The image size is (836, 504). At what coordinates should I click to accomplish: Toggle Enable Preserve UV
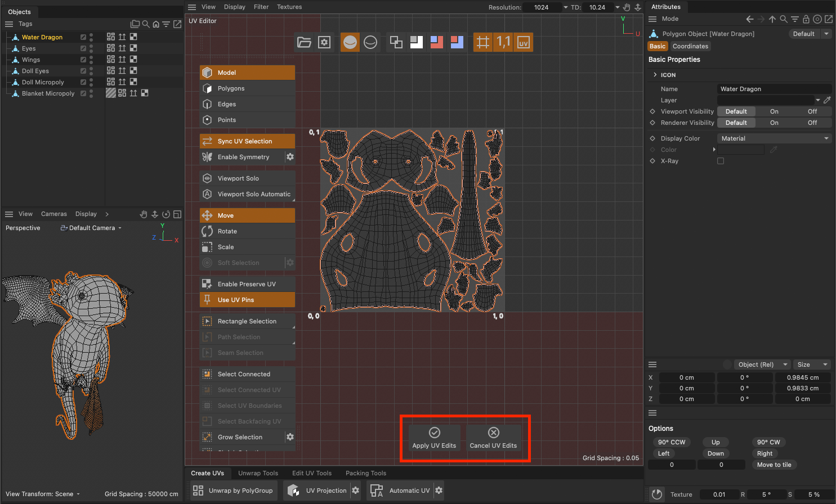pos(247,284)
